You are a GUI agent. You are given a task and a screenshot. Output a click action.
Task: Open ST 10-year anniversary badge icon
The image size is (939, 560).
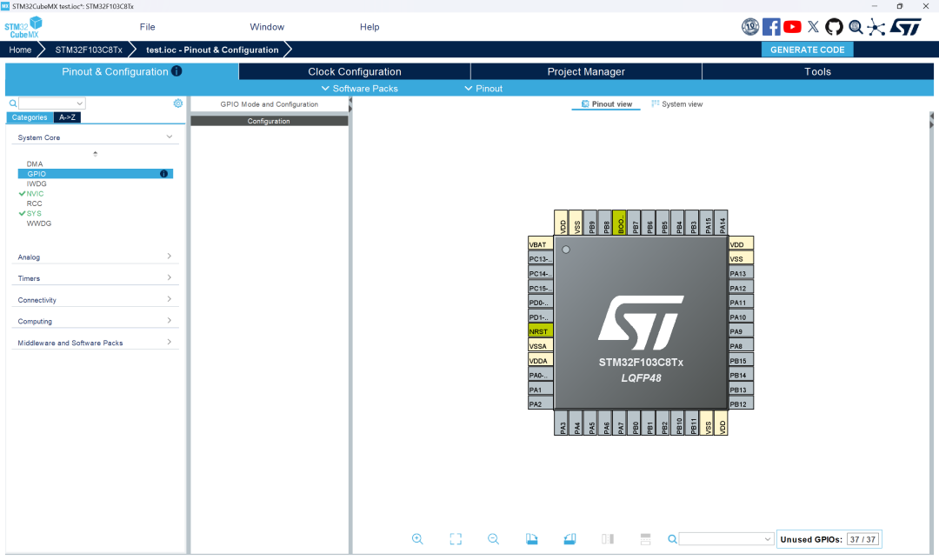coord(749,27)
